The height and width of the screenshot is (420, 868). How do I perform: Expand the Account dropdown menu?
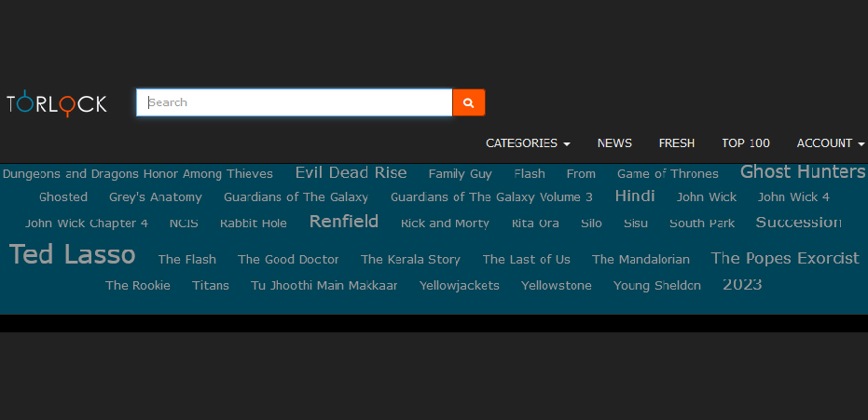click(x=831, y=143)
